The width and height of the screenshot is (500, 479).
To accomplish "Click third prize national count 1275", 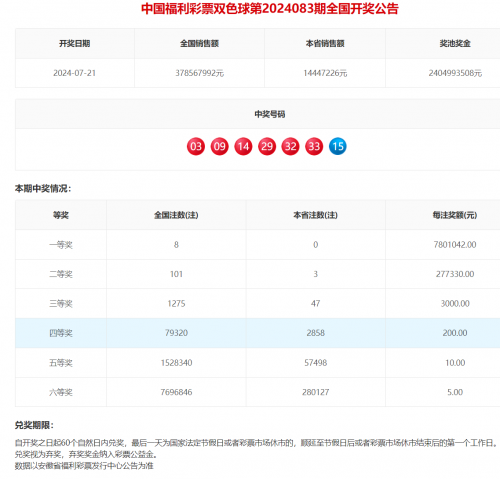I will point(176,304).
